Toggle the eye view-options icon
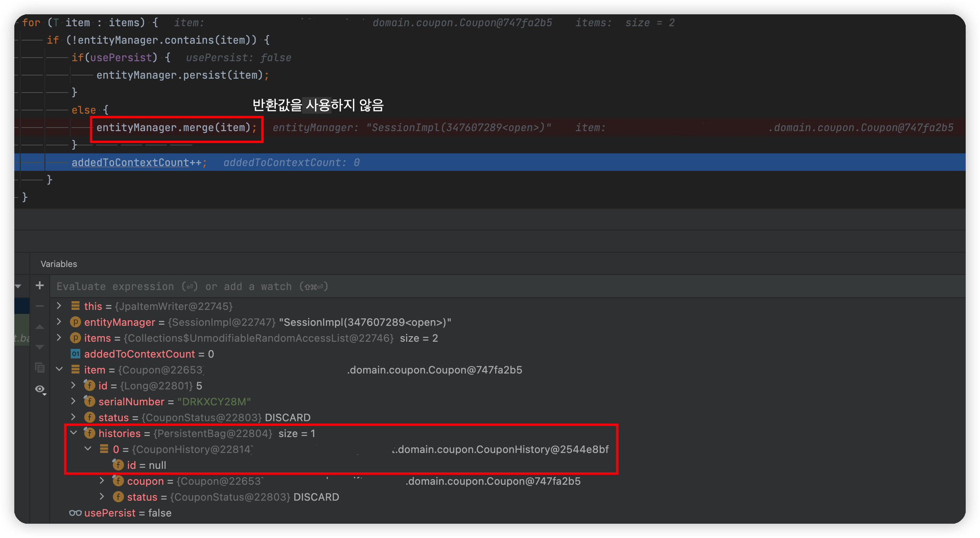980x538 pixels. click(40, 389)
